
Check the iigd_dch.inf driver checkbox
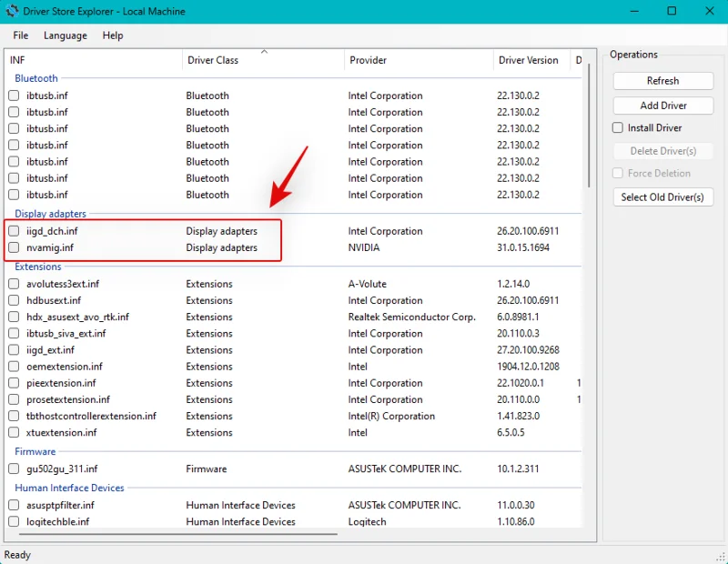(x=14, y=231)
